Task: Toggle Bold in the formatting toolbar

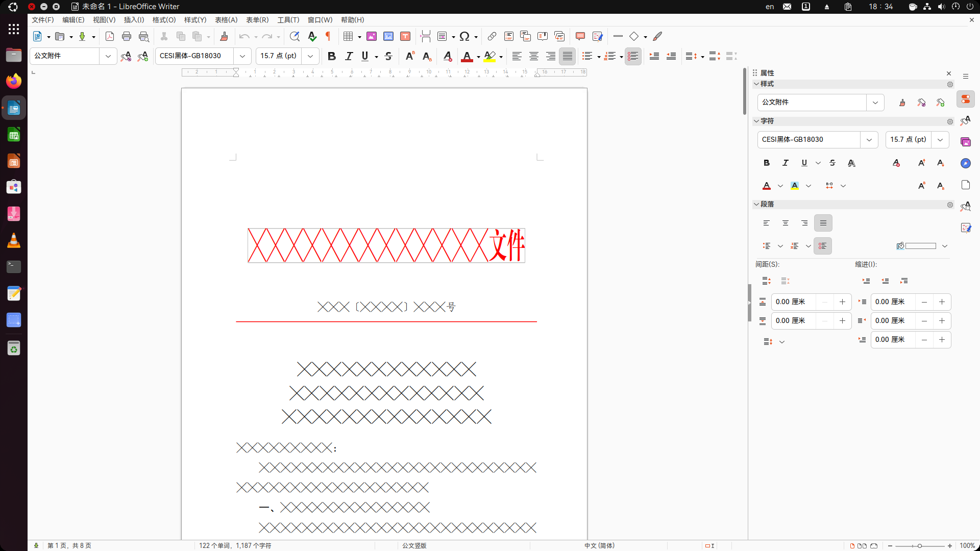Action: [x=332, y=56]
